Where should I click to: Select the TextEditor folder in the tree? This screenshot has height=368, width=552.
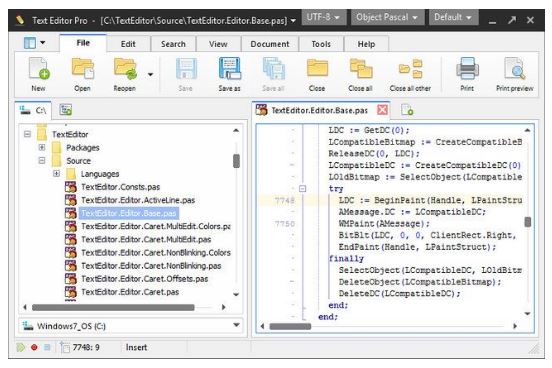point(70,134)
